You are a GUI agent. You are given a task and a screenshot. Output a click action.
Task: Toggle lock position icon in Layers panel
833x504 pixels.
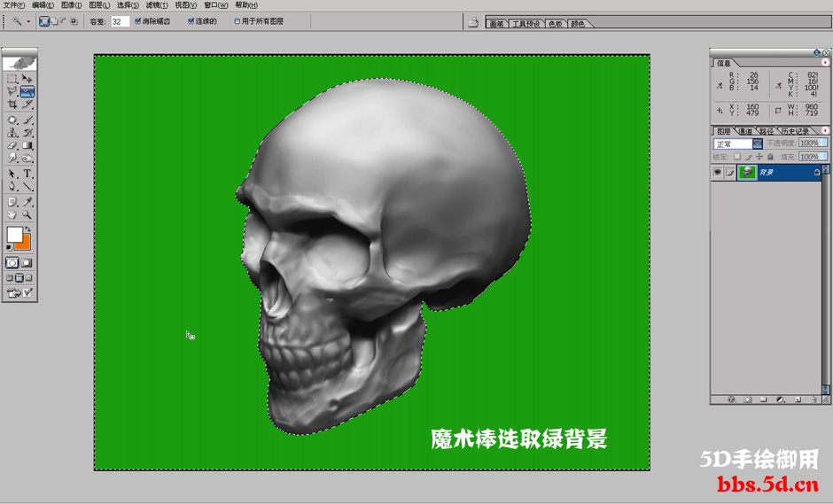(x=759, y=157)
